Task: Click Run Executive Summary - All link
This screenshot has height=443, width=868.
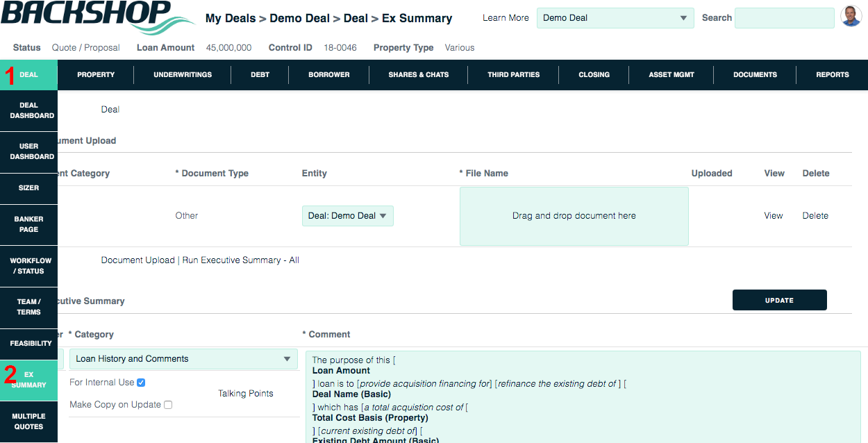Action: click(x=241, y=260)
